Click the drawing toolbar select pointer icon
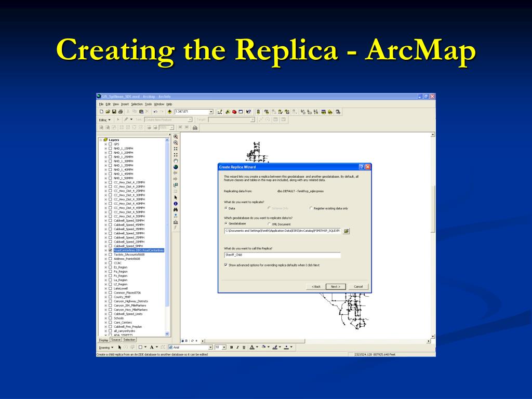This screenshot has height=399, width=532. (x=119, y=348)
